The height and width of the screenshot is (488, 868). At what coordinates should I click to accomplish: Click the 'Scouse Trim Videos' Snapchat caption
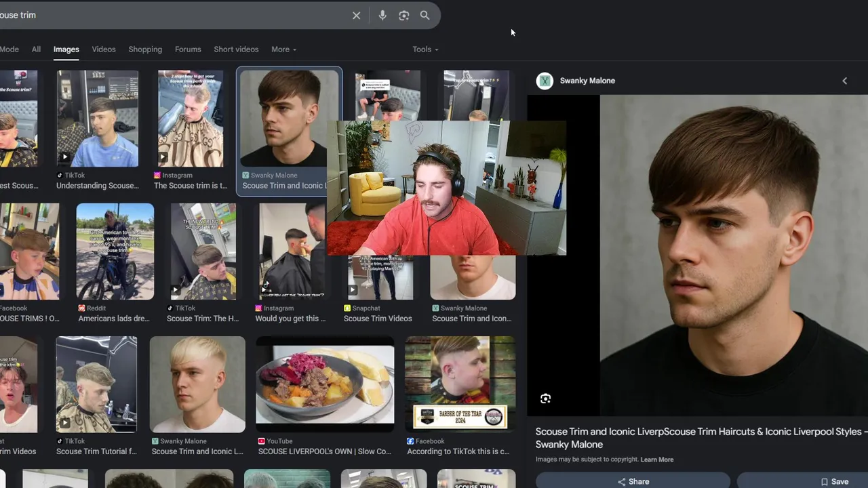coord(378,319)
